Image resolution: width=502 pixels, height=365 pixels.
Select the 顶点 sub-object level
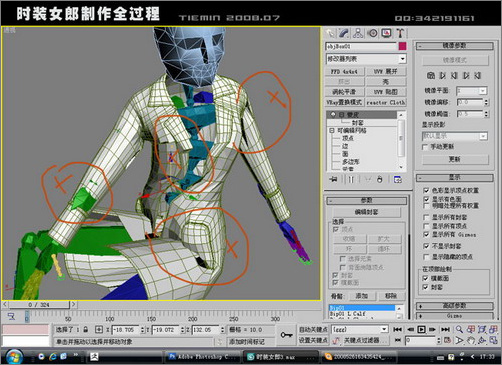click(348, 138)
